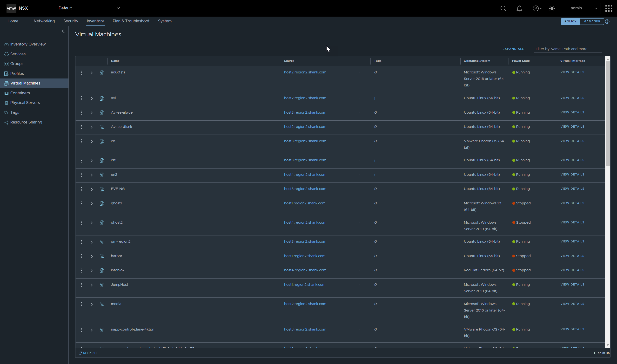Open the Security tab
Viewport: 617px width, 364px height.
point(71,21)
